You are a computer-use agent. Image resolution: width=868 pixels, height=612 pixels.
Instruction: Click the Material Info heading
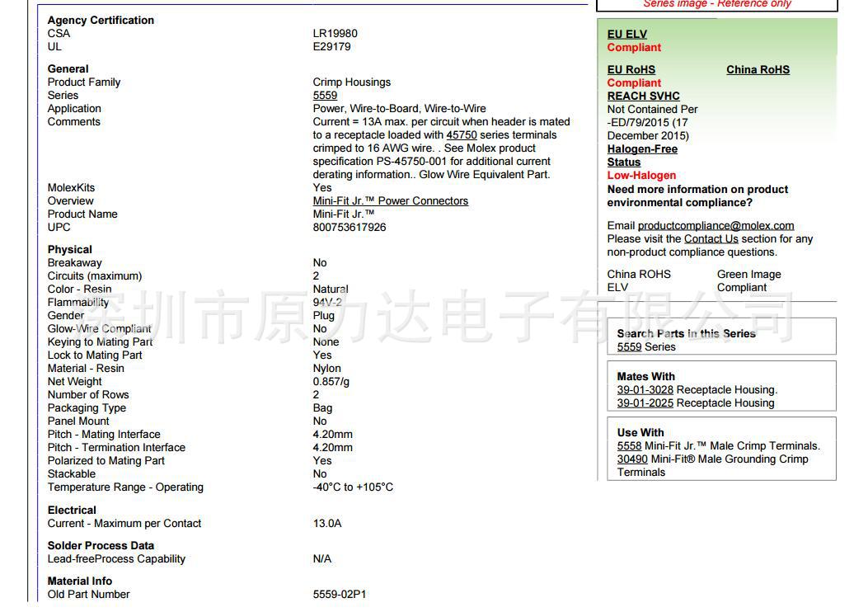(x=80, y=581)
